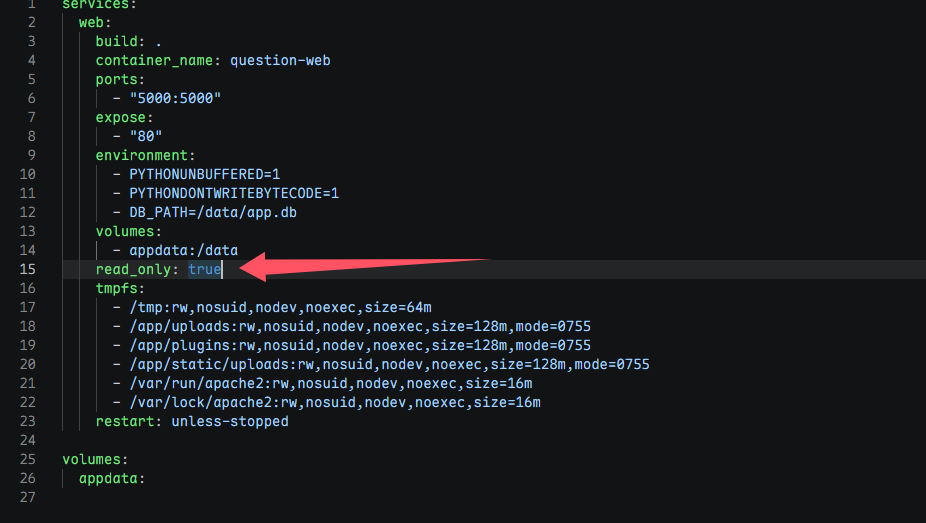Click the "5000:5000" port mapping string
Image resolution: width=926 pixels, height=523 pixels.
click(175, 98)
